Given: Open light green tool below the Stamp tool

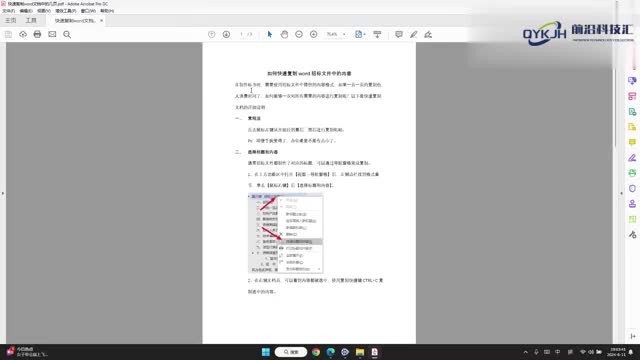Looking at the screenshot, I should tap(632, 219).
